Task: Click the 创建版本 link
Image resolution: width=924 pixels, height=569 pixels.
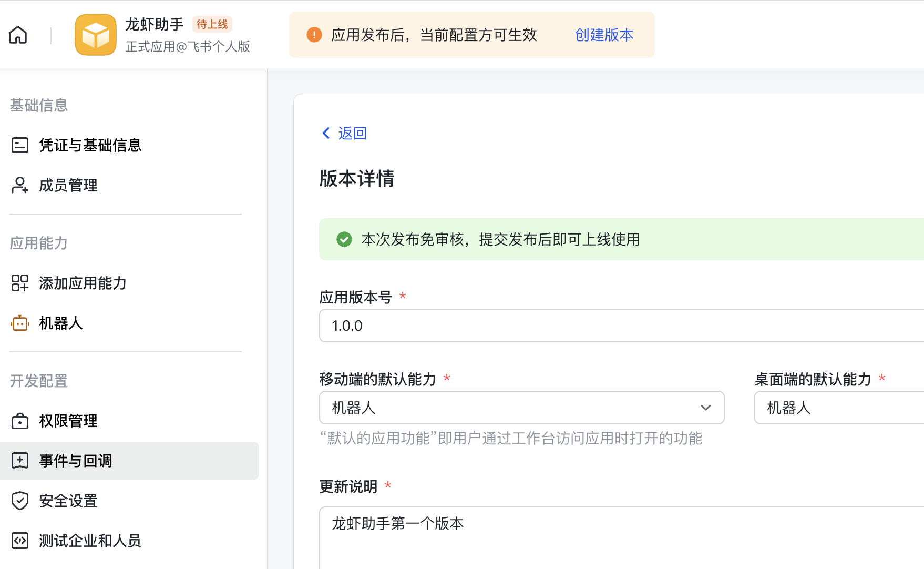Action: 603,35
